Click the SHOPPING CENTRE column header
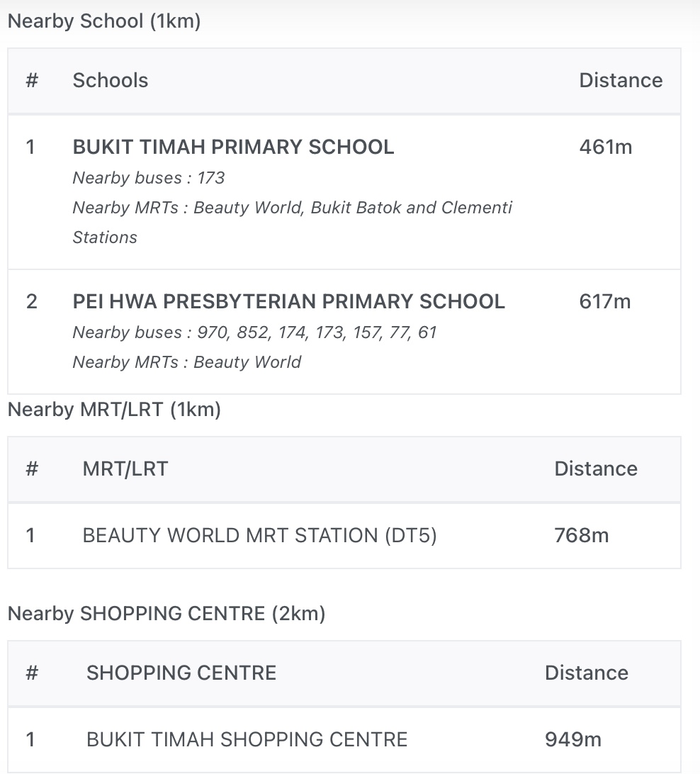Screen dimensions: 700x774 [181, 673]
